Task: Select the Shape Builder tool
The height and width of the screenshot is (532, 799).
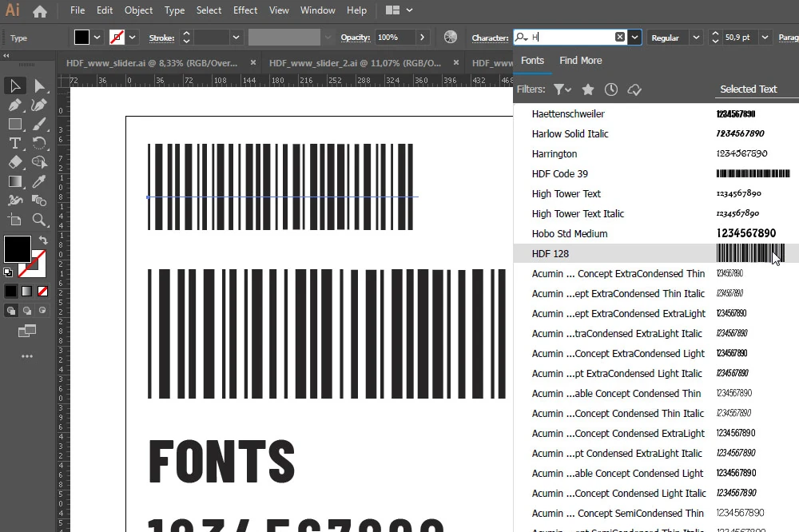Action: pos(39,163)
